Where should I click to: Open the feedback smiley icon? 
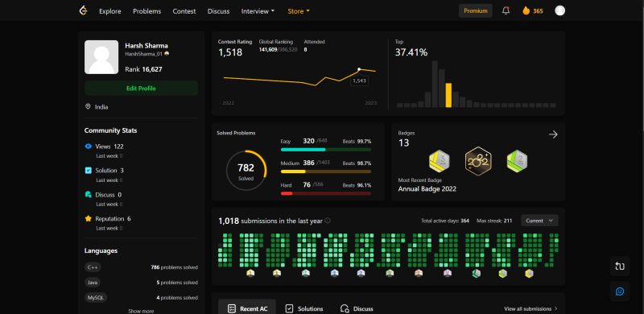[620, 291]
